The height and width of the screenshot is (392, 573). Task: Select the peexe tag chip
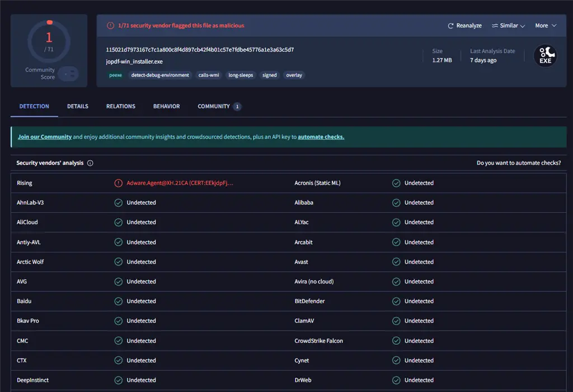point(115,75)
